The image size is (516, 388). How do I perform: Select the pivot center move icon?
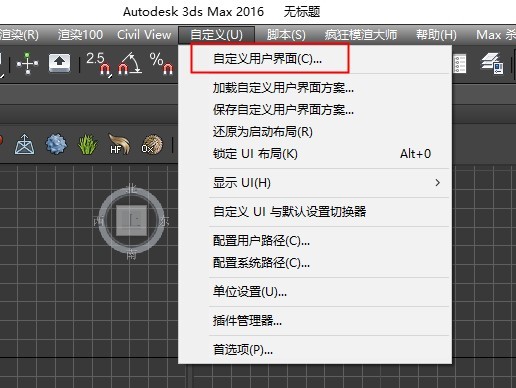pos(27,63)
